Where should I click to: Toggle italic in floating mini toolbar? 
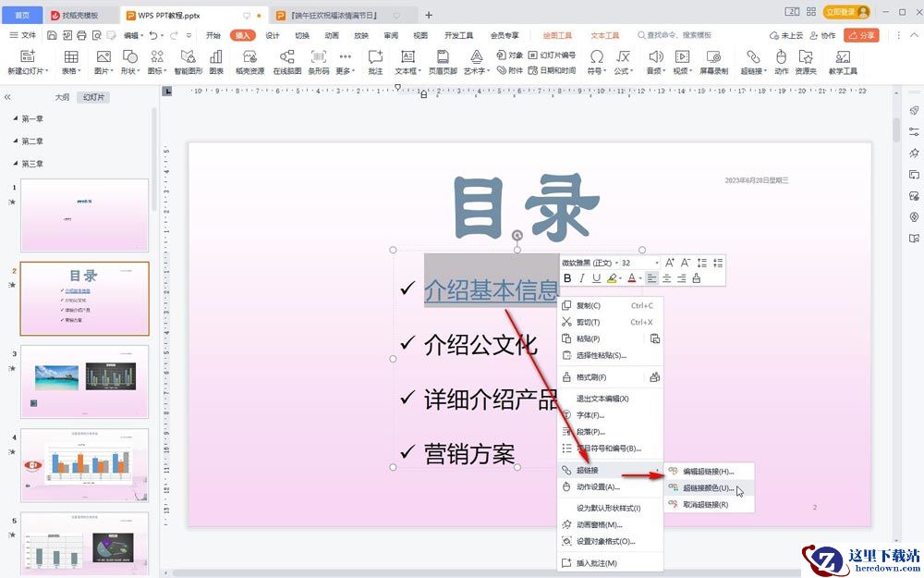pos(581,278)
